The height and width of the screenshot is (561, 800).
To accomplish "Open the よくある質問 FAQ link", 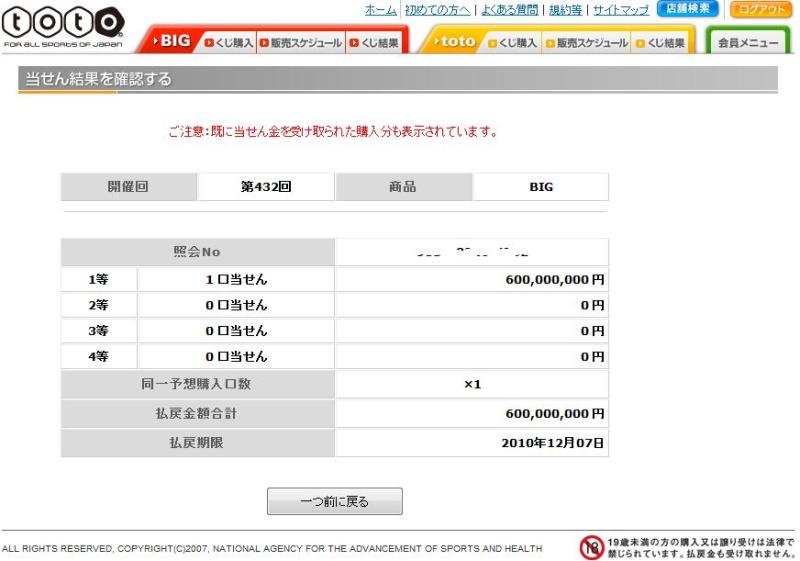I will click(x=509, y=10).
